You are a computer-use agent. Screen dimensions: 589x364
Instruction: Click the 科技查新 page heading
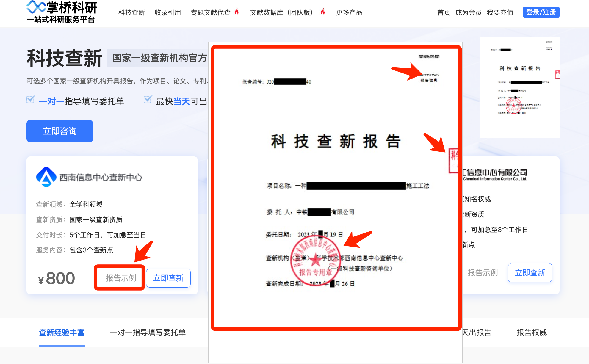[65, 58]
